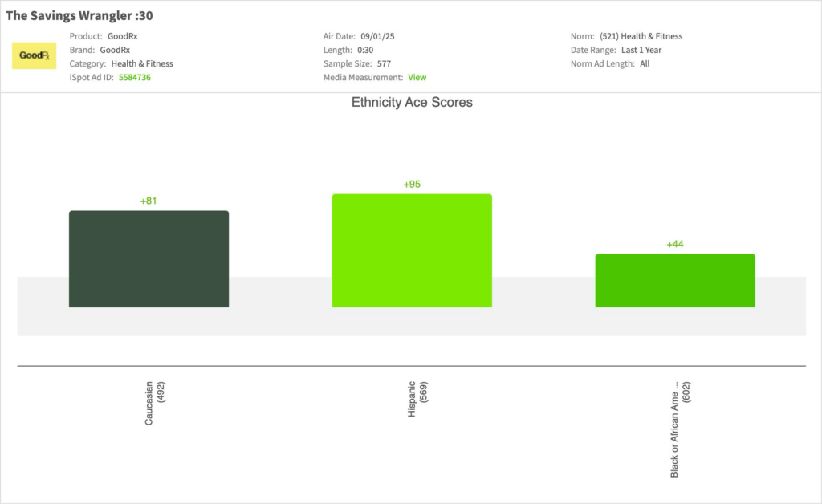822x504 pixels.
Task: Open iSpot Ad ID 5584736 link
Action: (135, 78)
